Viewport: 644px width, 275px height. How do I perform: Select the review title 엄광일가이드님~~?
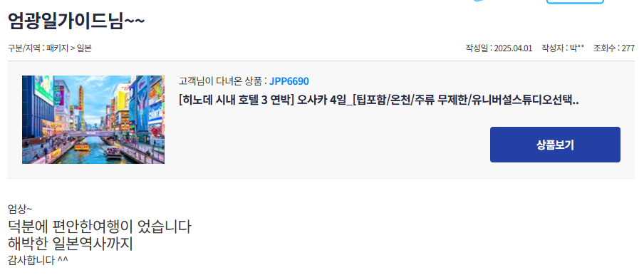[x=76, y=21]
